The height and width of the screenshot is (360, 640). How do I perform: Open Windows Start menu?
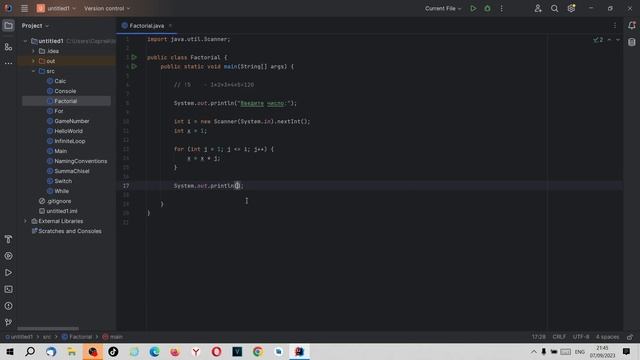click(10, 351)
